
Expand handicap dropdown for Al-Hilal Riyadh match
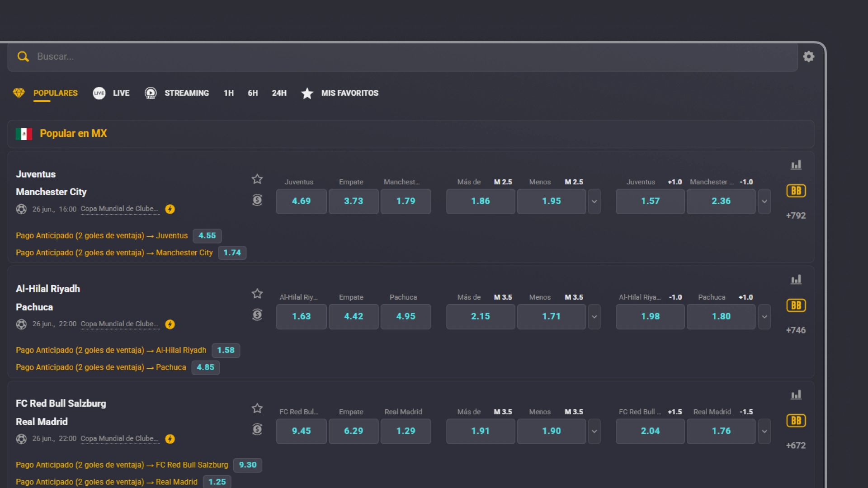point(764,317)
